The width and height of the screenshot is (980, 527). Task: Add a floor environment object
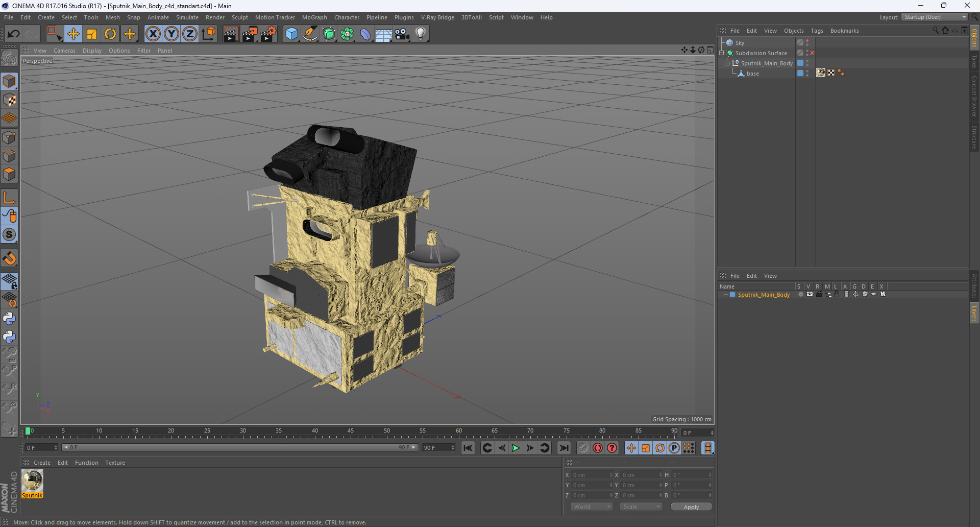click(x=383, y=34)
